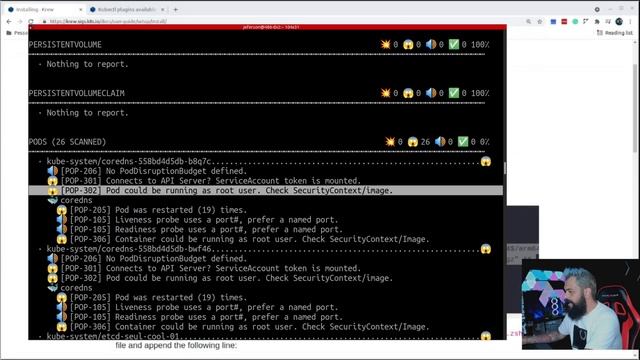Click the webcam video overlay

(x=580, y=304)
